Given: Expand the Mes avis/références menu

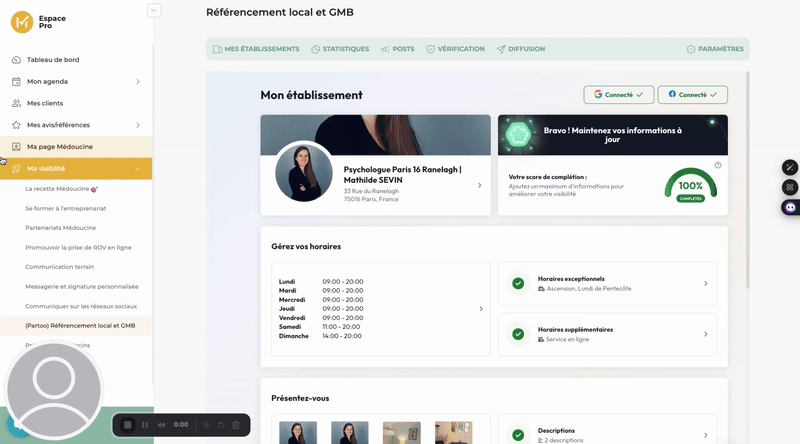Looking at the screenshot, I should [x=137, y=125].
